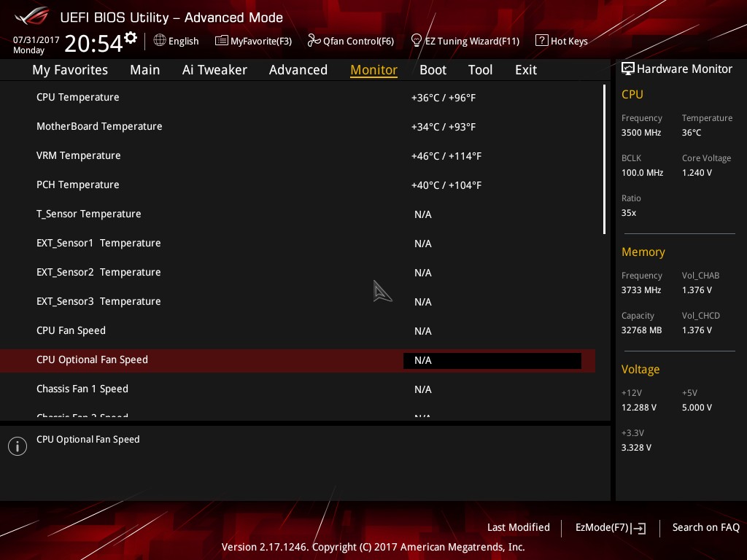Image resolution: width=747 pixels, height=560 pixels.
Task: Select VRM Temperature row
Action: tap(298, 156)
